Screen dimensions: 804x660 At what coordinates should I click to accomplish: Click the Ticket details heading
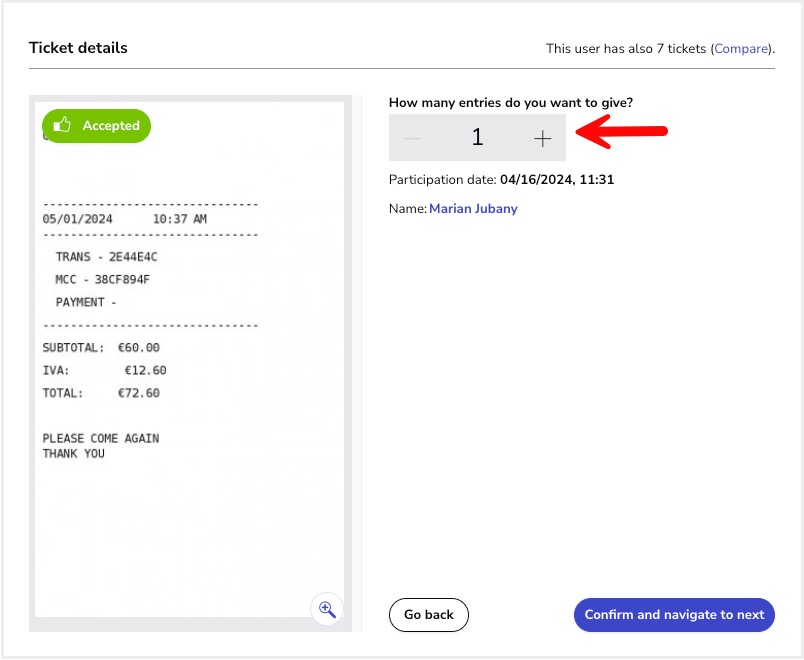(78, 48)
